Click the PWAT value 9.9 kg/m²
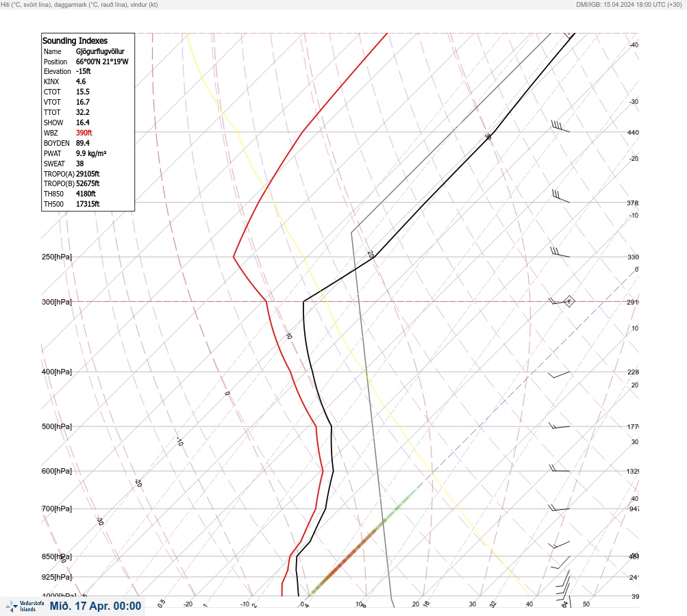 click(91, 153)
